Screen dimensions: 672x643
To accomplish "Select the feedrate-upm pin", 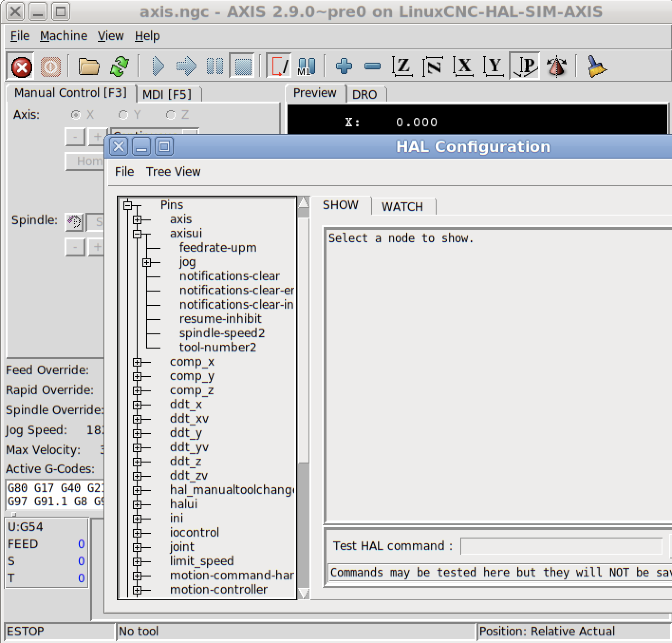I will 218,248.
